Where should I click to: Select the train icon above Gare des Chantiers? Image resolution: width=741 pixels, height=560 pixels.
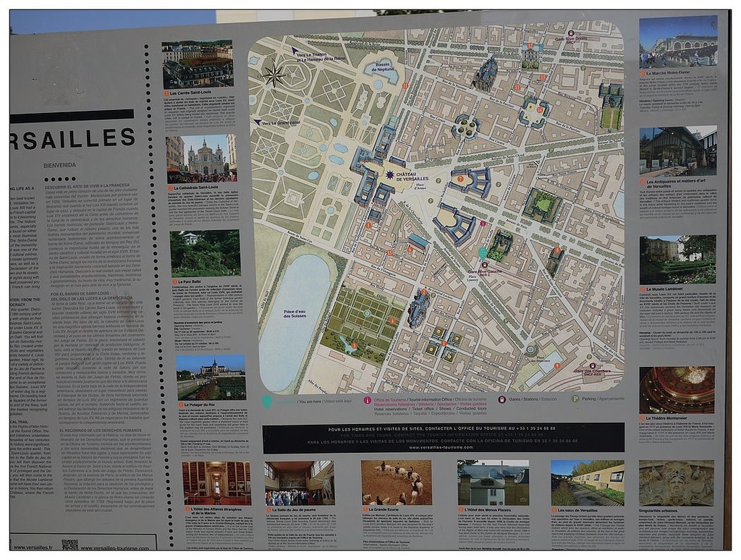592,365
